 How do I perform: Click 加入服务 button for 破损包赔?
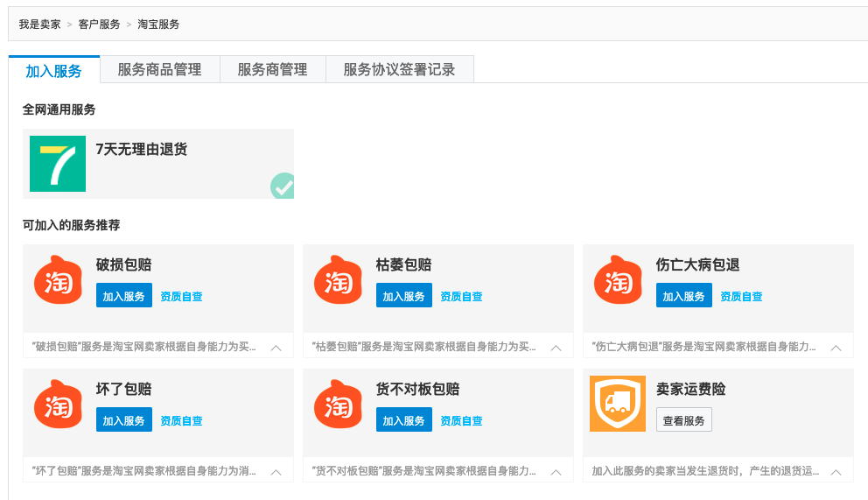click(x=124, y=296)
